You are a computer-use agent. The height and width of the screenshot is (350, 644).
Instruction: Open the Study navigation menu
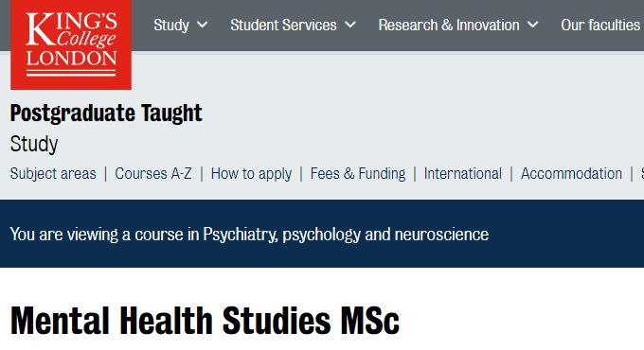(x=171, y=25)
